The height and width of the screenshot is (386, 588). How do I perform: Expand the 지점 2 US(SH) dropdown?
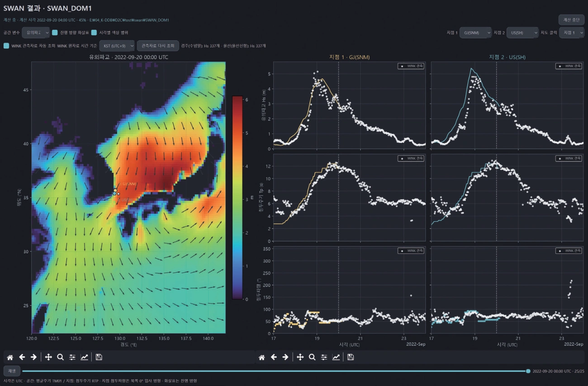point(522,33)
